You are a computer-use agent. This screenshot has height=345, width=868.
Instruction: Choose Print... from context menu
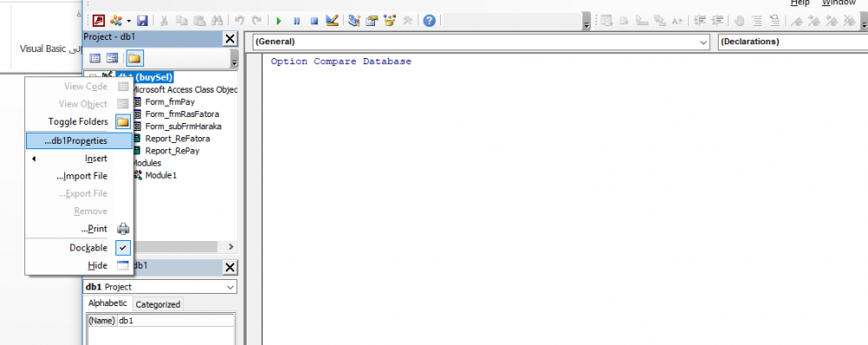coord(79,229)
